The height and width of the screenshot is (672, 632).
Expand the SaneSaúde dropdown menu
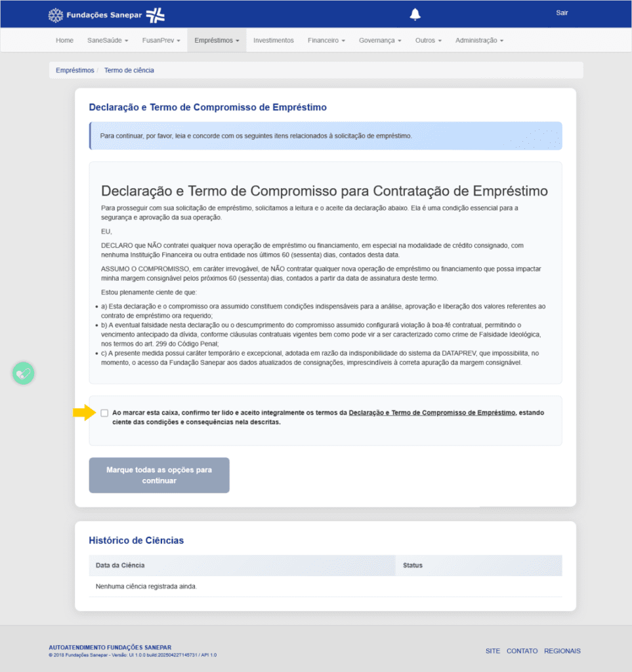pos(108,40)
